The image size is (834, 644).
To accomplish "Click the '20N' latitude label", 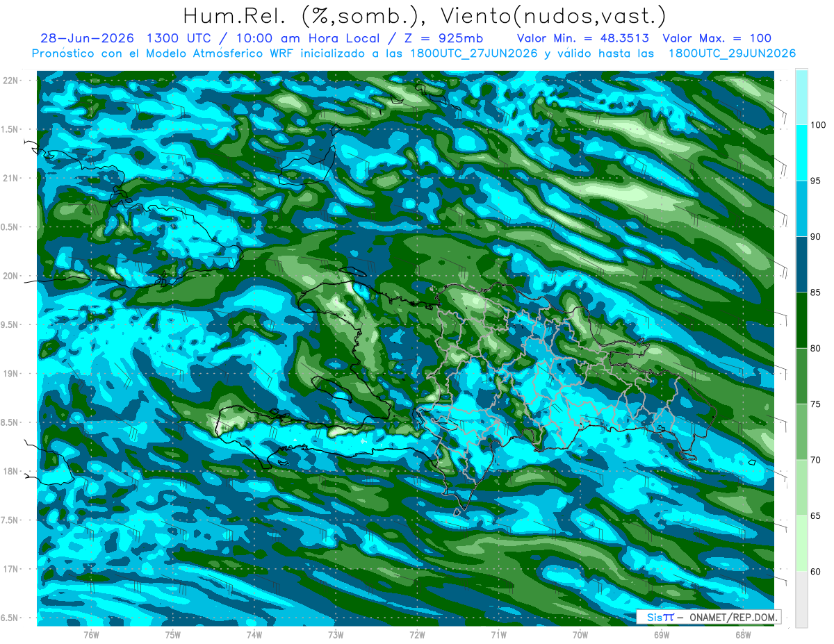I will (x=12, y=276).
